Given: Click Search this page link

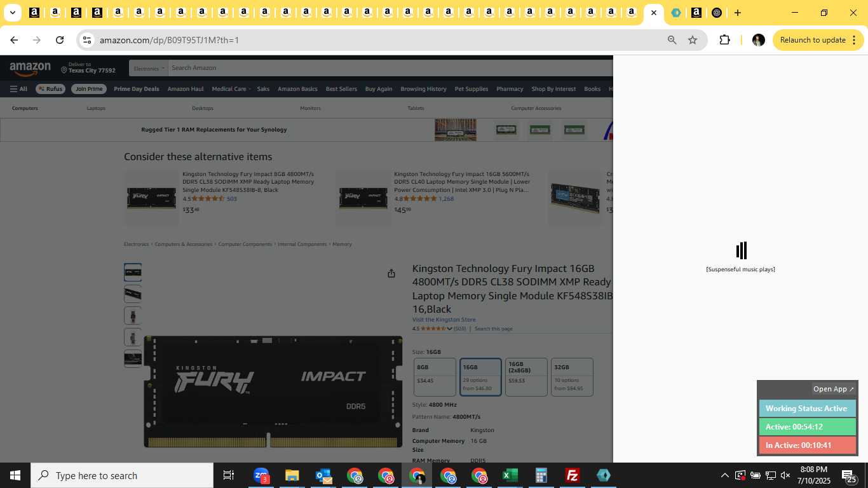Looking at the screenshot, I should (493, 329).
